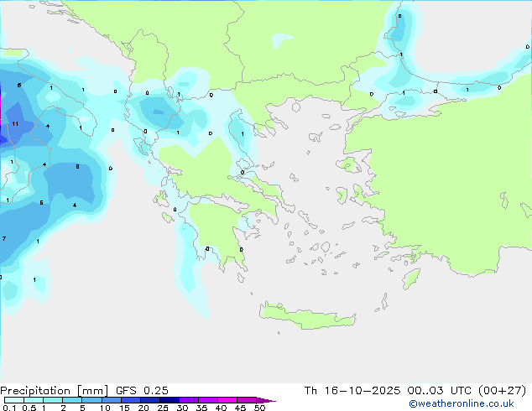Screen dimensions: 532x411
Task: Click the 20–25 mm dark blue swatch
Action: [149, 400]
